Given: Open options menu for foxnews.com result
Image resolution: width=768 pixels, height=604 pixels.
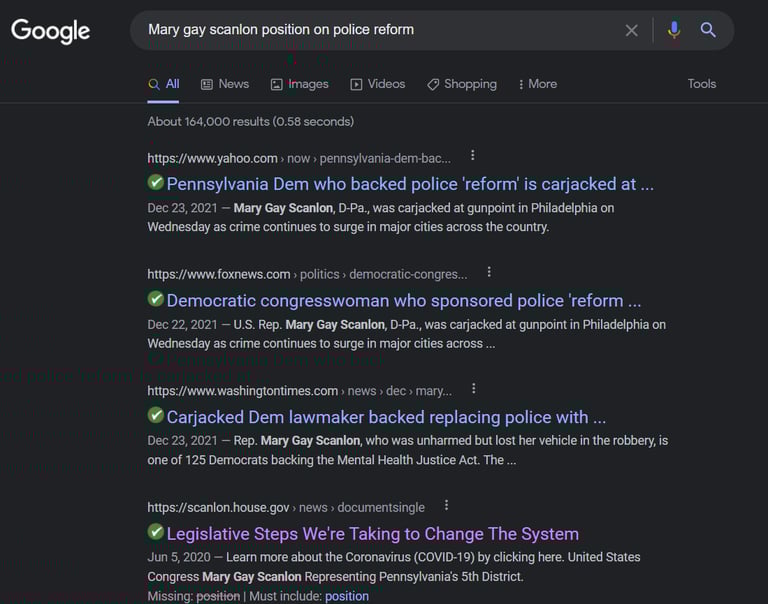Looking at the screenshot, I should tap(489, 272).
